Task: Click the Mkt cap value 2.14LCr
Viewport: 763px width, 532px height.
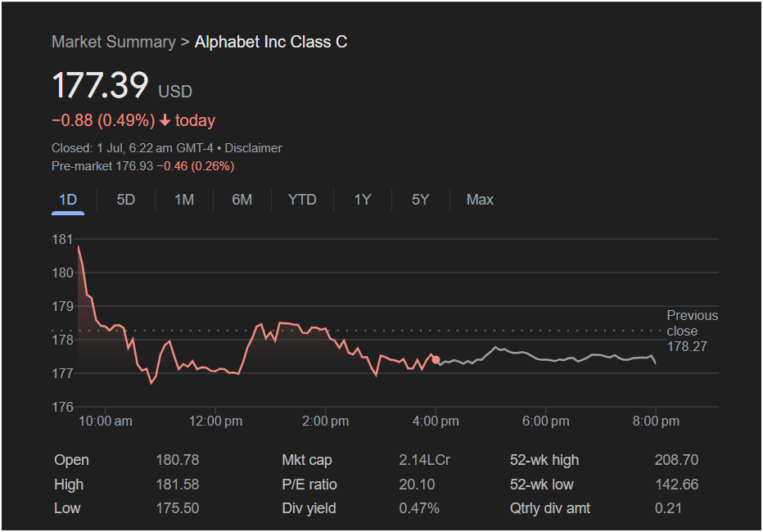Action: [x=424, y=460]
